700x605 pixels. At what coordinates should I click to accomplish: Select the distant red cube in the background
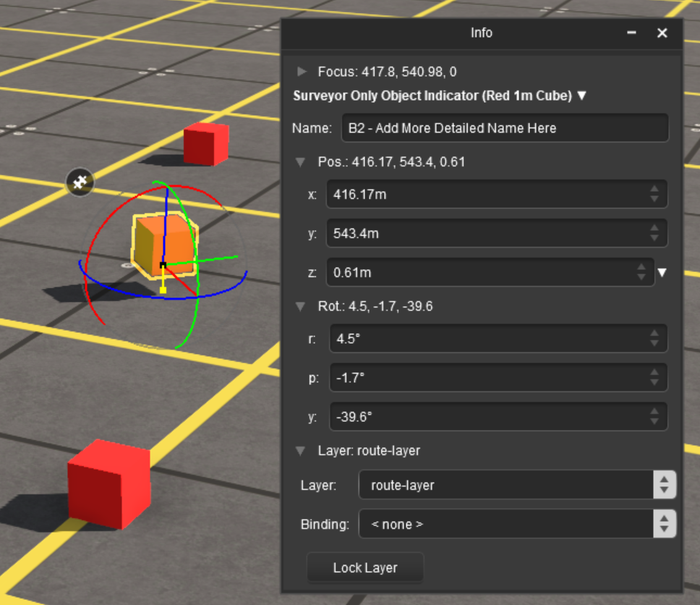click(x=205, y=143)
